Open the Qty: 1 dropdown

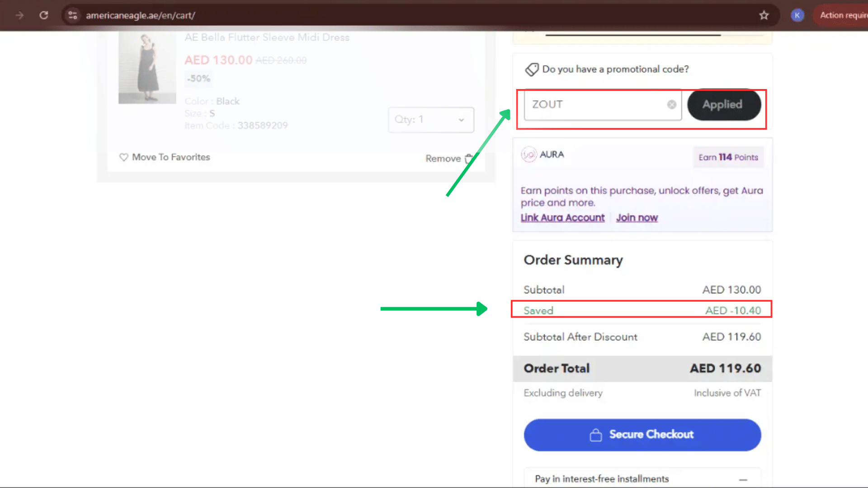pos(431,120)
